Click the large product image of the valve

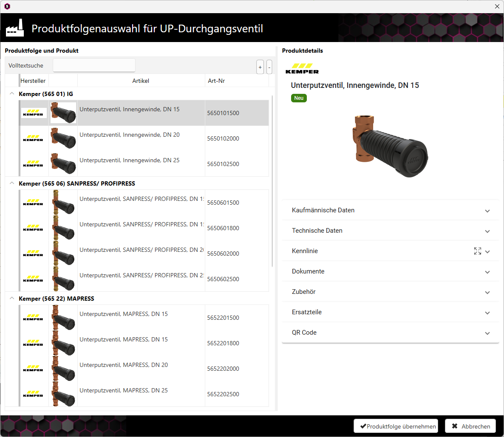[390, 146]
